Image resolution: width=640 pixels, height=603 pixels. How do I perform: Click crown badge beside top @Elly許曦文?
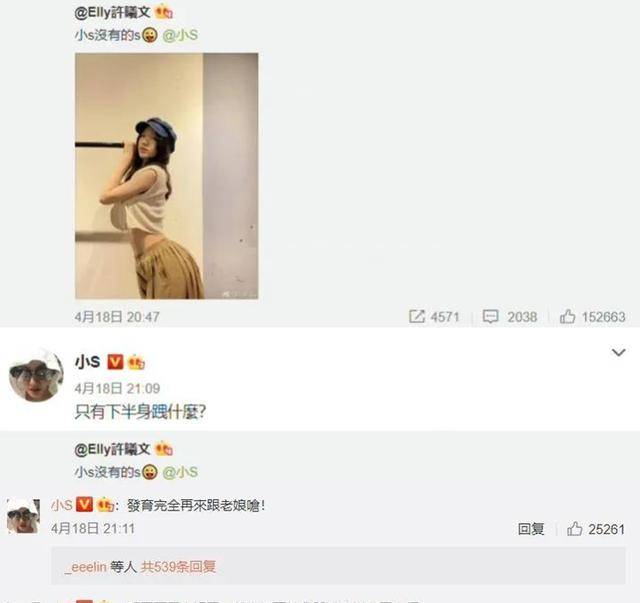point(164,13)
